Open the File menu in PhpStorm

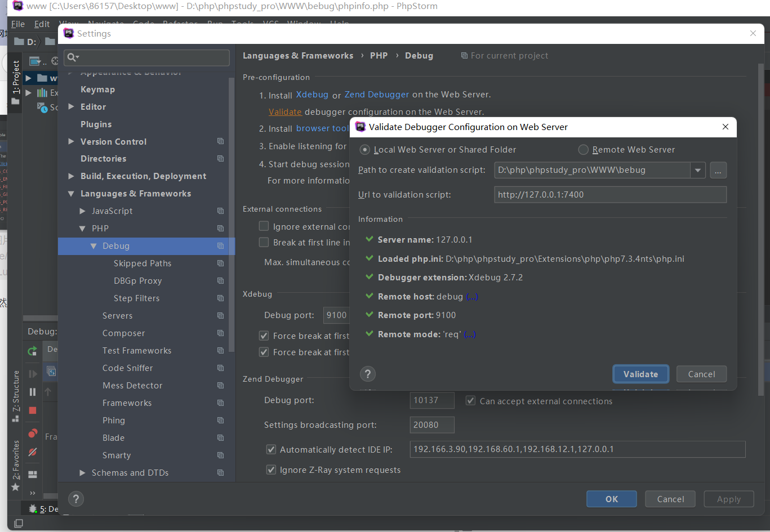click(x=18, y=24)
